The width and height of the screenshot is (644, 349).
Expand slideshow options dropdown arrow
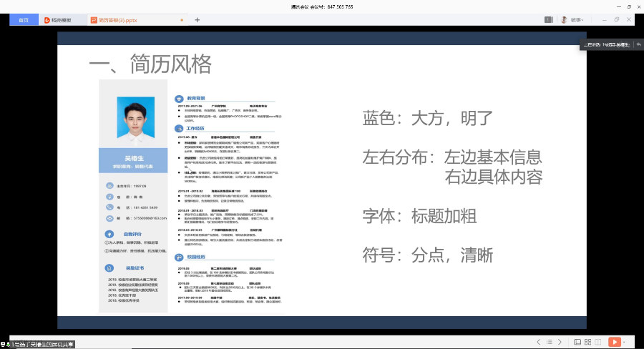(625, 343)
